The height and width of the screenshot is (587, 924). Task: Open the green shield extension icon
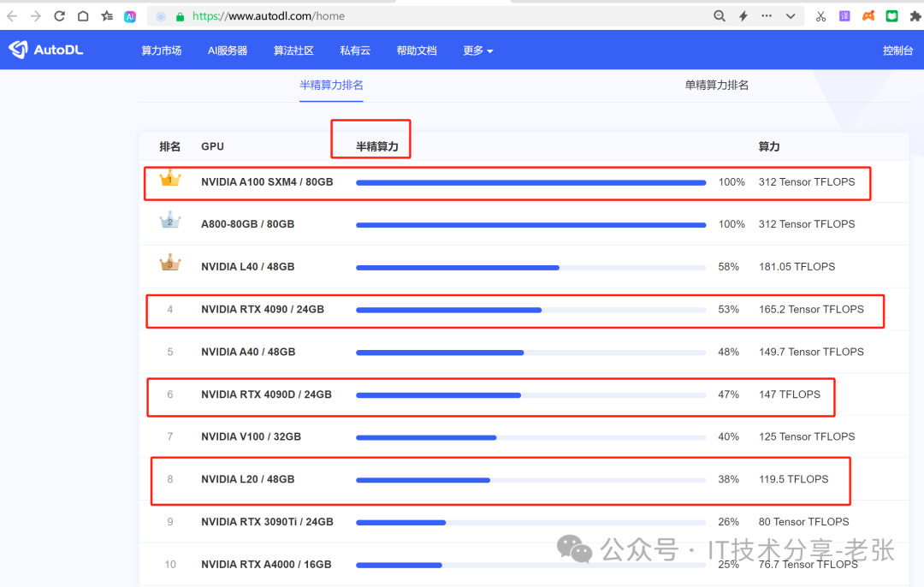891,16
